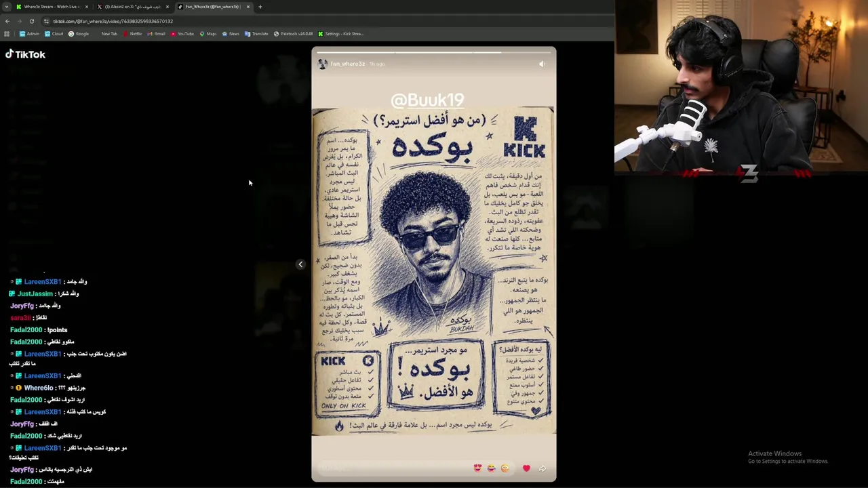Open a new browser tab
The width and height of the screenshot is (868, 488).
point(260,7)
